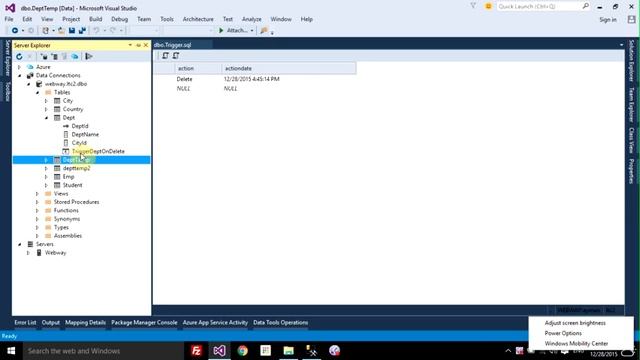
Task: Open the Toolbox side tab
Action: 7,92
